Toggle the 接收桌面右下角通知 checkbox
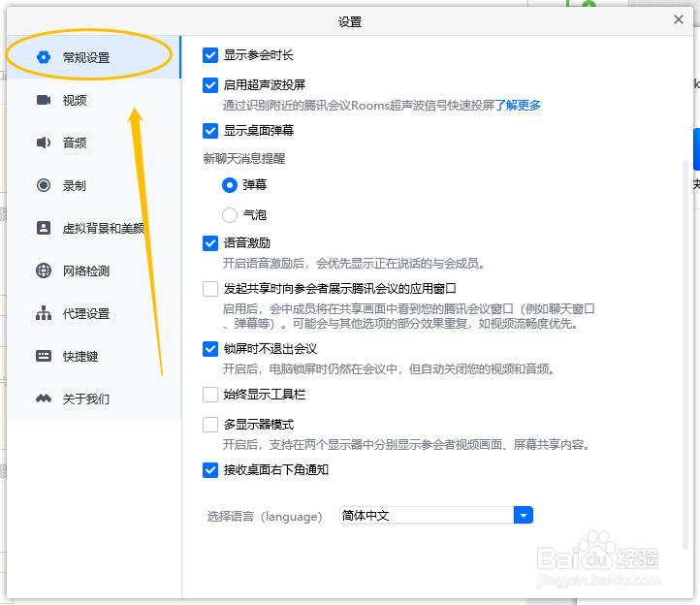 pos(210,470)
